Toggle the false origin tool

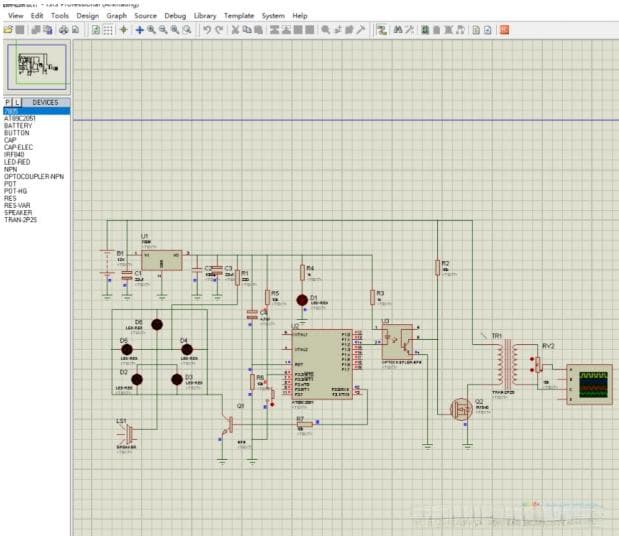124,30
